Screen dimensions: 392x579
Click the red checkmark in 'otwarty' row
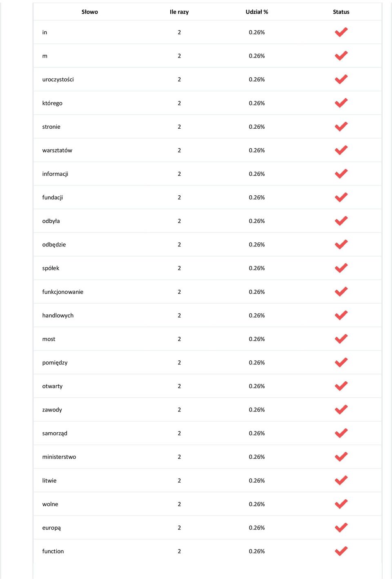click(341, 386)
